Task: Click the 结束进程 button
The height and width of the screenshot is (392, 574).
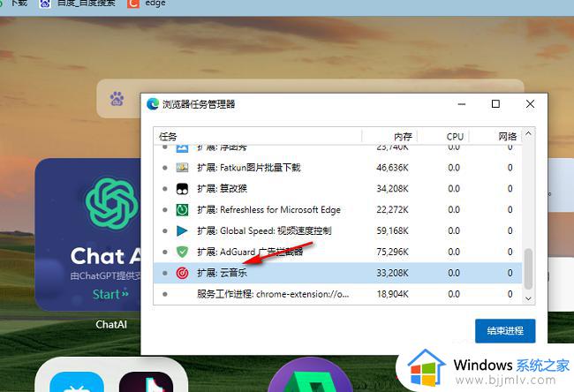Action: pyautogui.click(x=505, y=331)
